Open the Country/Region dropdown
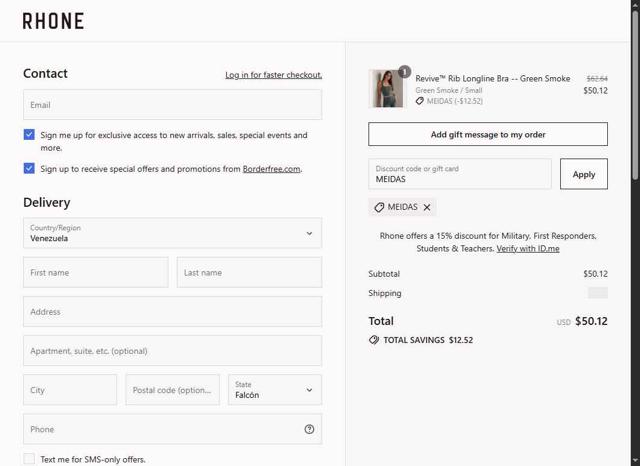640x466 pixels. [x=172, y=233]
